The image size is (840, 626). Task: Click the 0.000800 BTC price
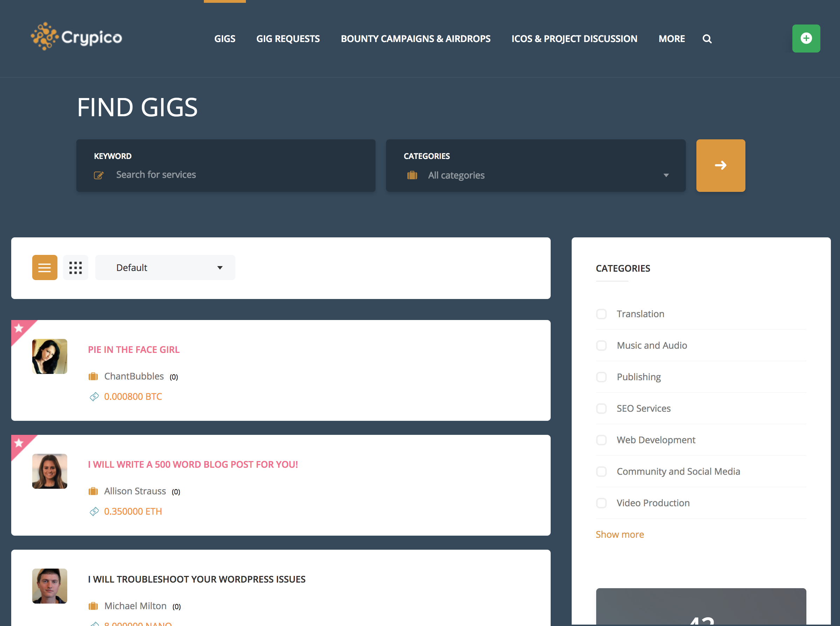pos(133,396)
